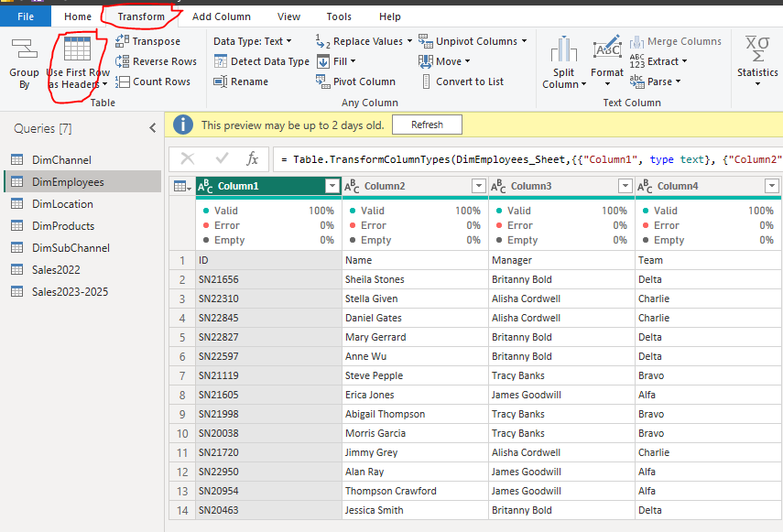
Task: Click the table corner menu icon
Action: click(x=182, y=186)
